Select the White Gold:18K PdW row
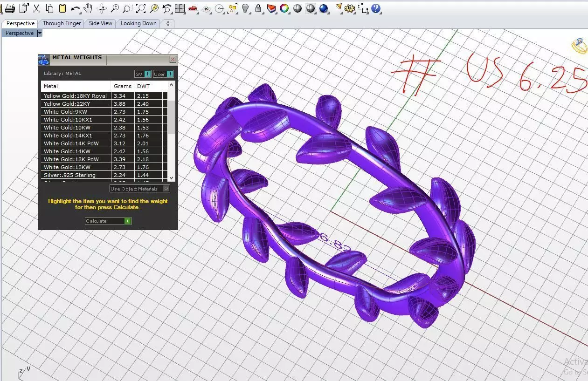 [x=104, y=159]
